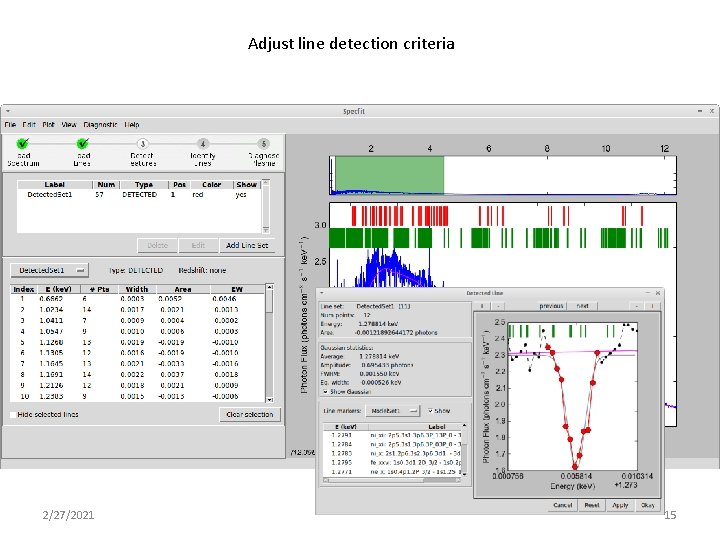The image size is (720, 540).
Task: Go to step 4 Identify Lines circle
Action: (x=203, y=144)
